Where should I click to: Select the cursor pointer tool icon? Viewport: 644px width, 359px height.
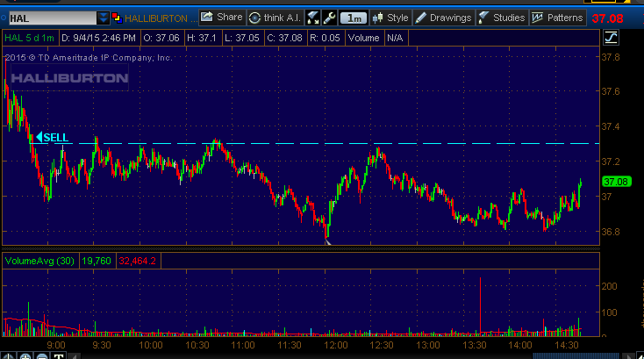click(313, 17)
